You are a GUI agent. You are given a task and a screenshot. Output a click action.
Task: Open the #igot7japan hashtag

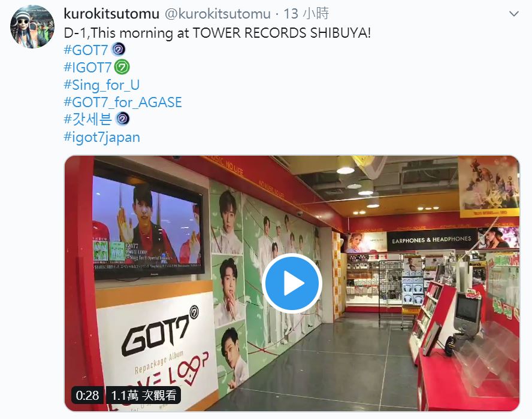(102, 137)
